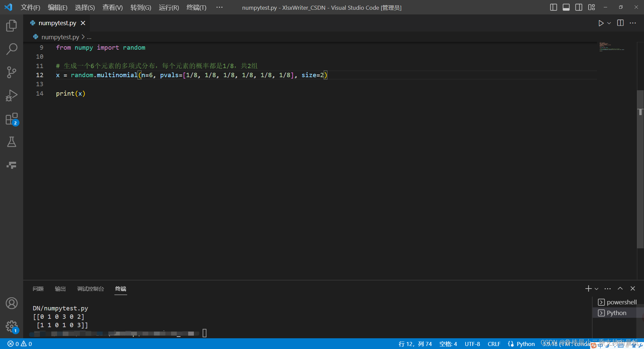This screenshot has width=644, height=349.
Task: Switch to the 调试控制台 panel tab
Action: 91,289
